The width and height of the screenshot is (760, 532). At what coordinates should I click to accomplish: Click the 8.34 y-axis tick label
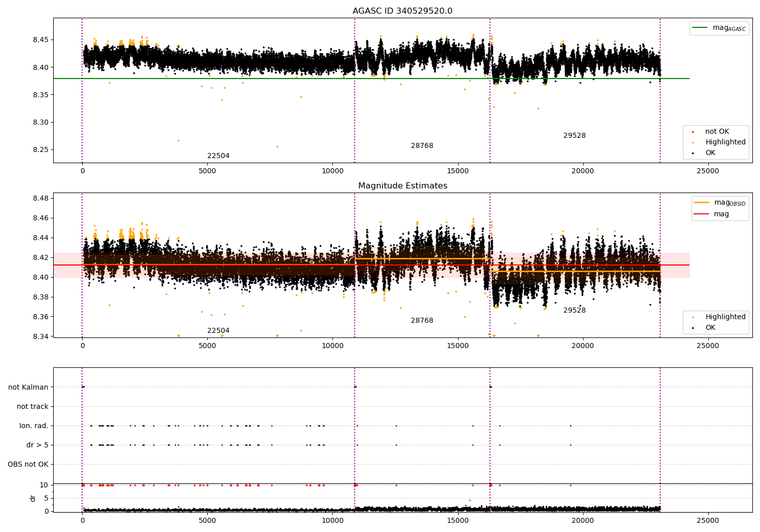tap(41, 336)
